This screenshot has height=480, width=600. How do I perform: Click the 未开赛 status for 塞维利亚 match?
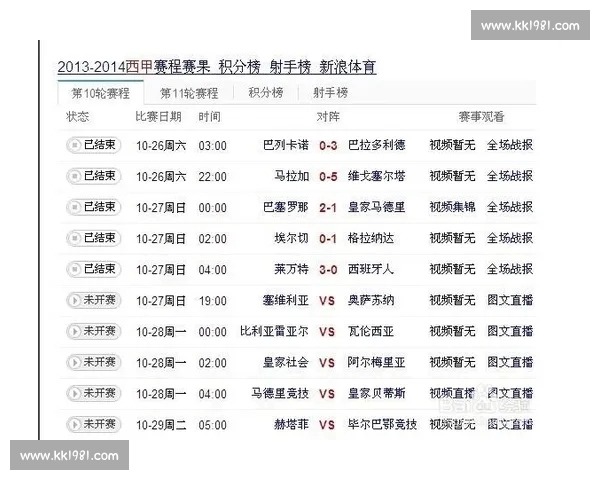coord(93,300)
